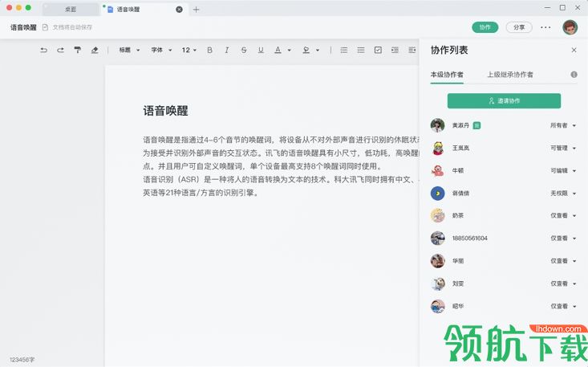This screenshot has width=588, height=367.
Task: Close the 语音唤醒 document tab
Action: click(x=179, y=10)
